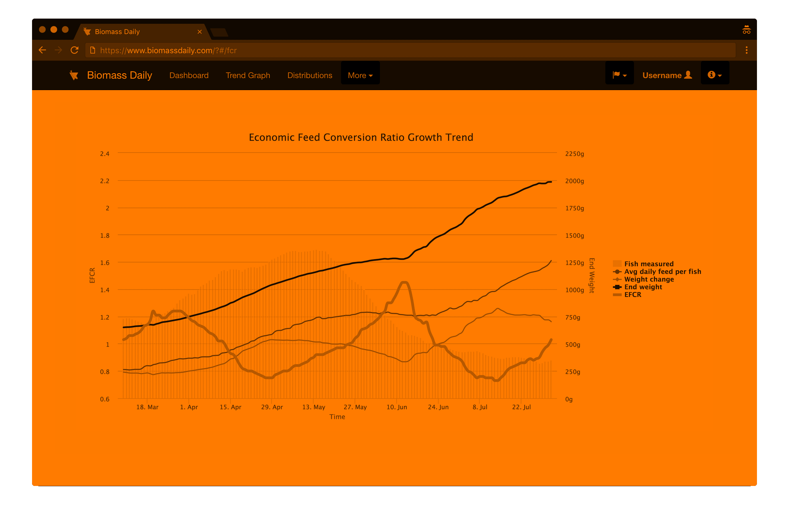Image resolution: width=789 pixels, height=532 pixels.
Task: Click the '18. Mar' x-axis label
Action: click(x=147, y=407)
